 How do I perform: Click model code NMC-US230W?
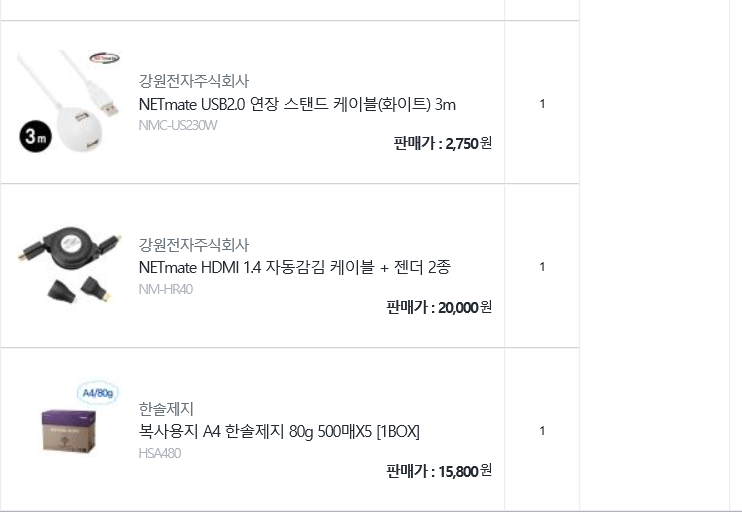pyautogui.click(x=178, y=126)
